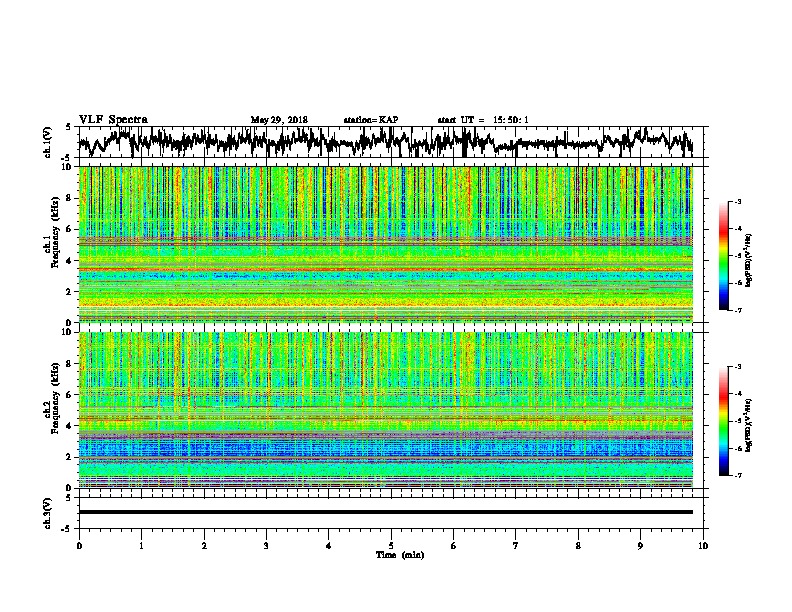
Task: Click the "VLF Spectra" plot title
Action: [x=113, y=119]
